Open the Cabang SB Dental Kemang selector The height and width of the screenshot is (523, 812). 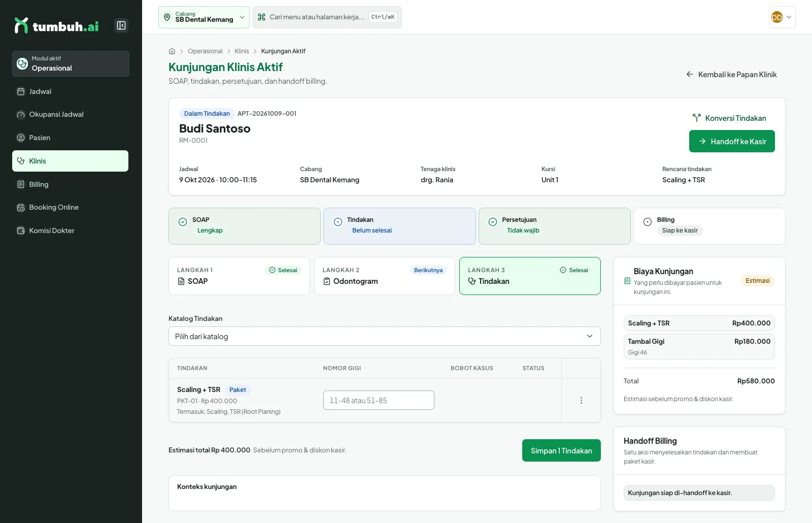[x=204, y=17]
